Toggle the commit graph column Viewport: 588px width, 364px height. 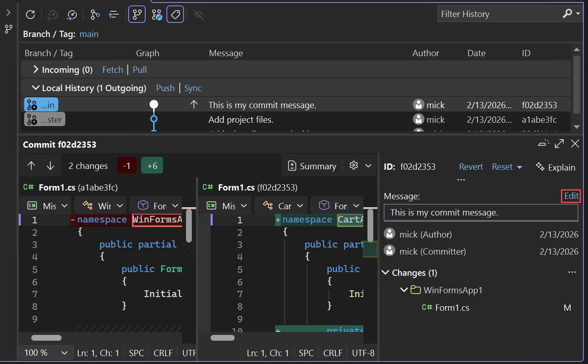[137, 14]
